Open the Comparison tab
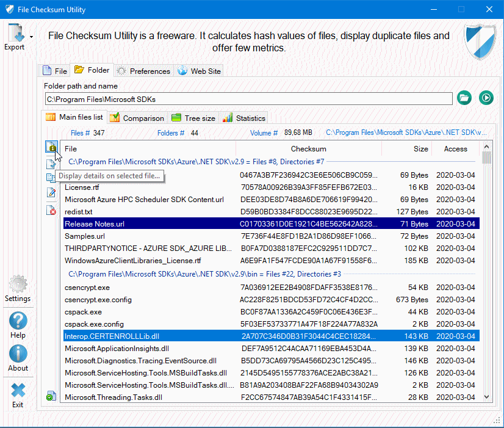The width and height of the screenshot is (504, 428). tap(137, 118)
